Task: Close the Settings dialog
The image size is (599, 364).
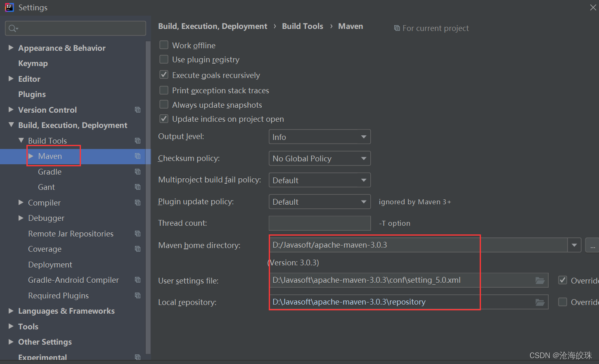Action: click(x=593, y=7)
